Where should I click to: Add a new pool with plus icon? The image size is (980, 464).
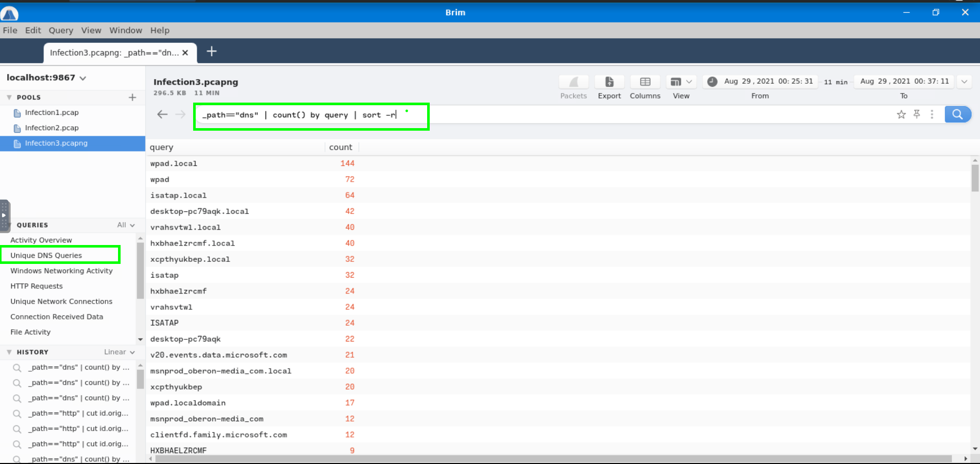click(132, 97)
